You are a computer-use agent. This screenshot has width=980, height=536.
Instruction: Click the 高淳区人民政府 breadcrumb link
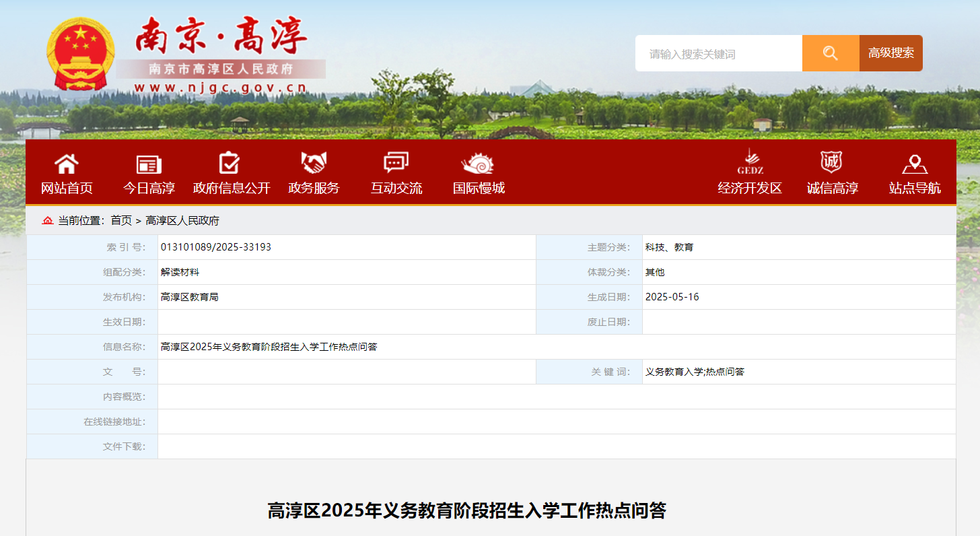(x=182, y=221)
